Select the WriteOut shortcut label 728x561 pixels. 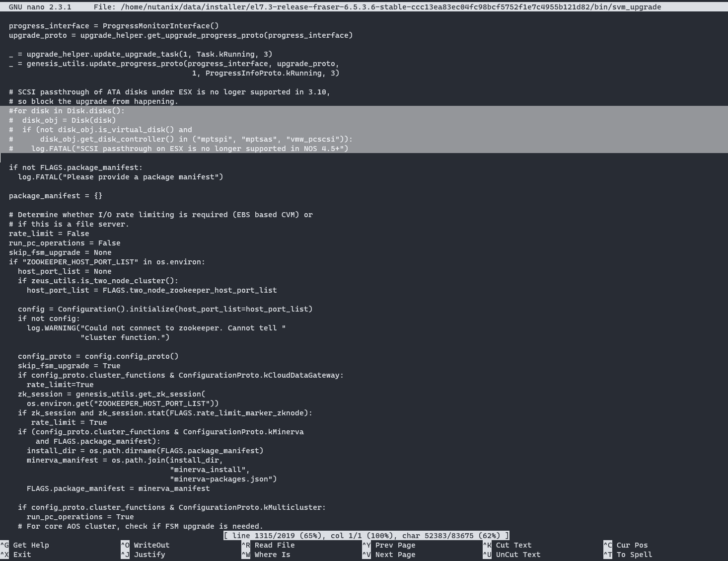pos(151,545)
